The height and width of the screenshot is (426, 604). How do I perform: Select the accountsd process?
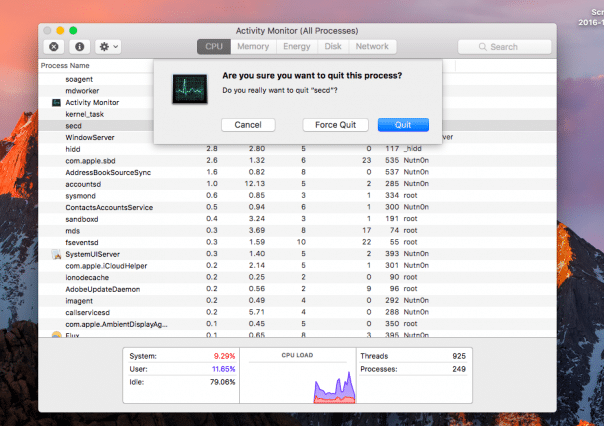pyautogui.click(x=83, y=184)
